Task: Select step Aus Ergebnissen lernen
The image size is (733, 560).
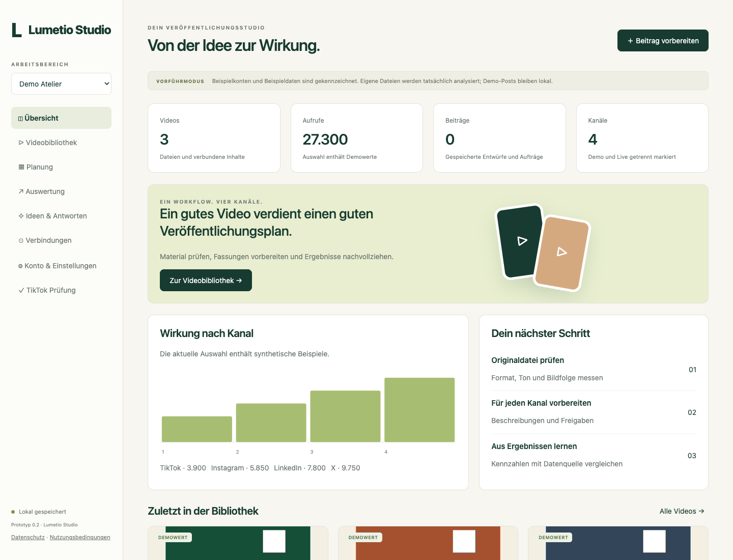Action: point(594,456)
